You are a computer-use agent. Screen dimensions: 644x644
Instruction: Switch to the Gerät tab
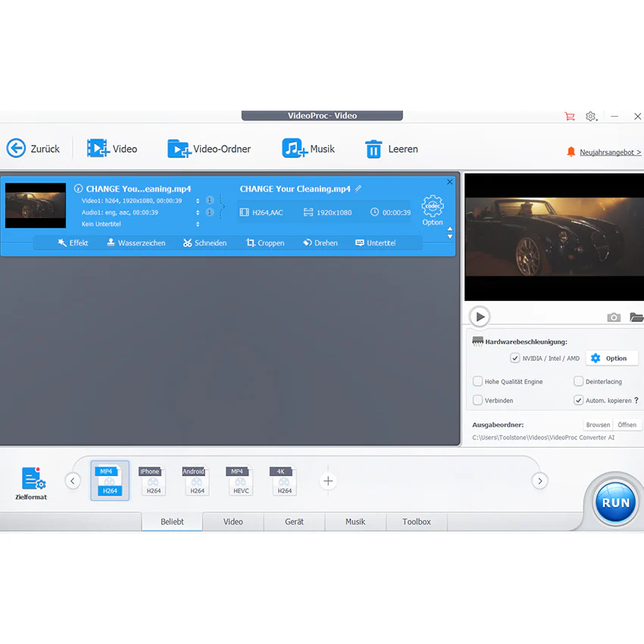(294, 521)
